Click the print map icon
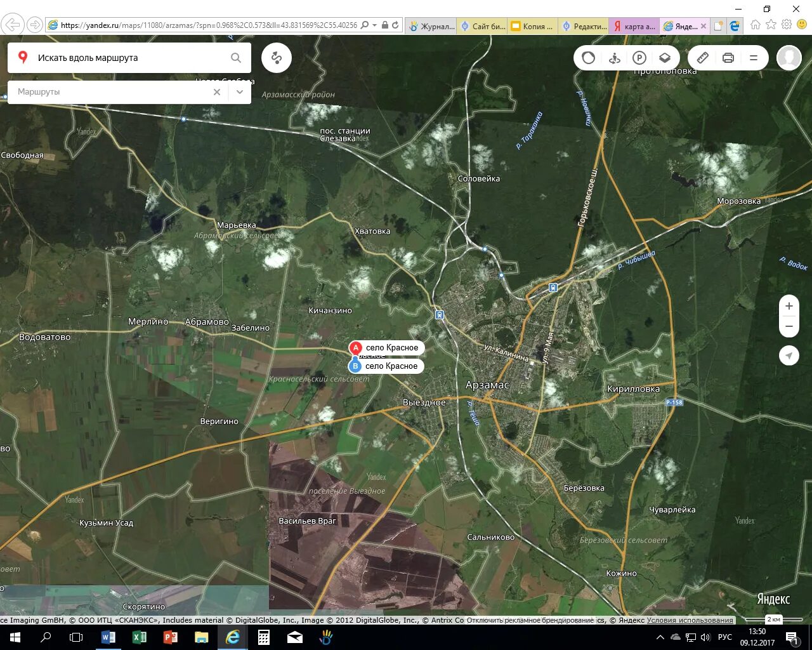Screen dimensions: 812x650 tap(728, 58)
